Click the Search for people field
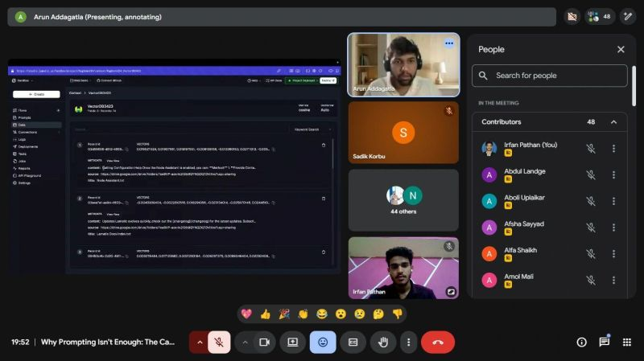The image size is (644, 361). (550, 76)
